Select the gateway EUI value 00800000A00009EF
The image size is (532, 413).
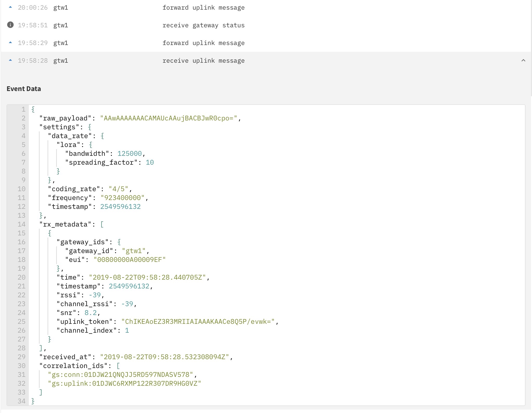[x=129, y=260]
